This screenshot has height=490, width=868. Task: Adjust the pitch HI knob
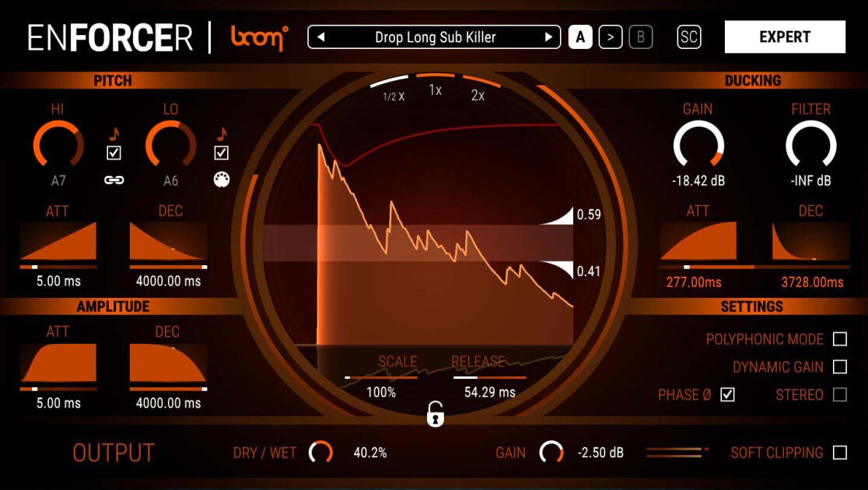click(58, 145)
